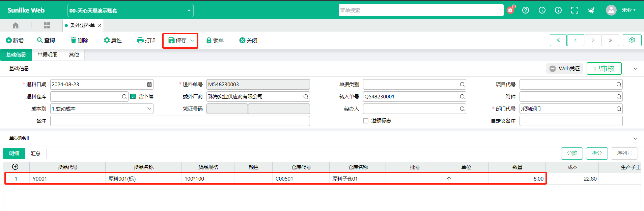Click the 拆分 button
644x211 pixels.
pos(597,153)
